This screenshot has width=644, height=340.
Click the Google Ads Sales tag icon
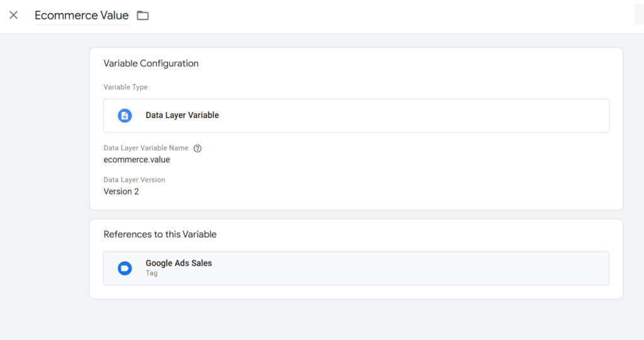(125, 268)
